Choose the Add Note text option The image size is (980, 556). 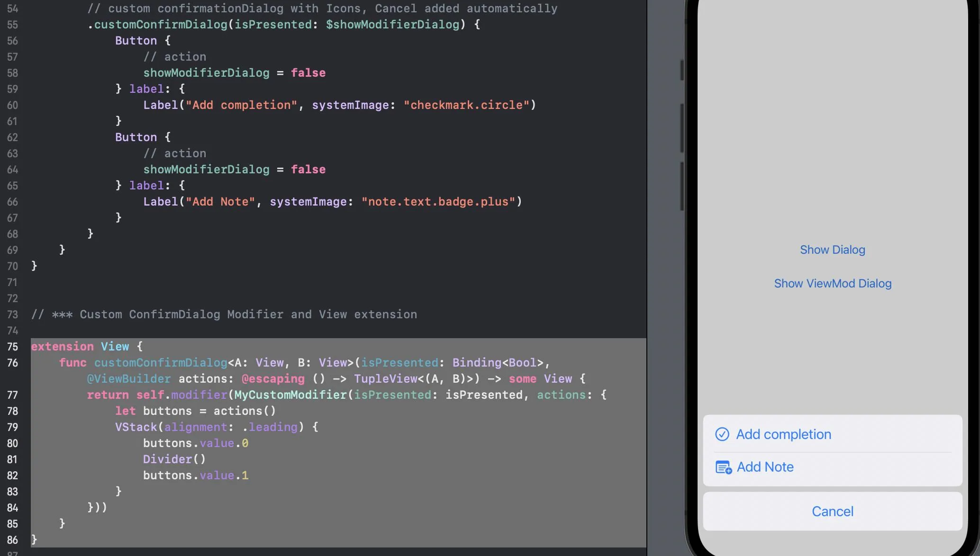click(x=765, y=467)
